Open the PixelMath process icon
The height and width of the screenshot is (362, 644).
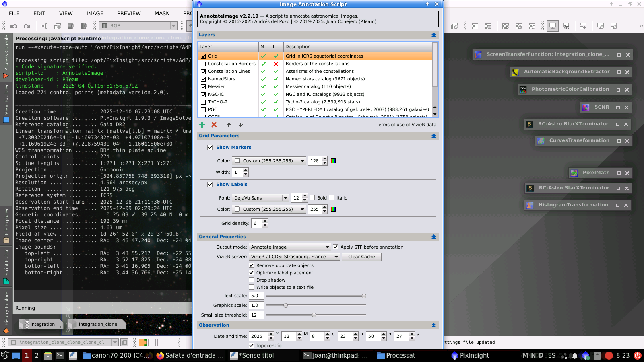[x=596, y=173]
